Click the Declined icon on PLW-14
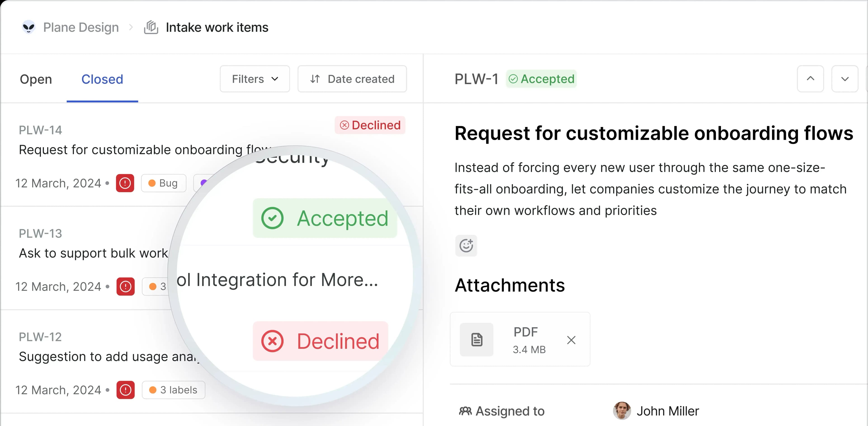The image size is (868, 426). click(344, 125)
